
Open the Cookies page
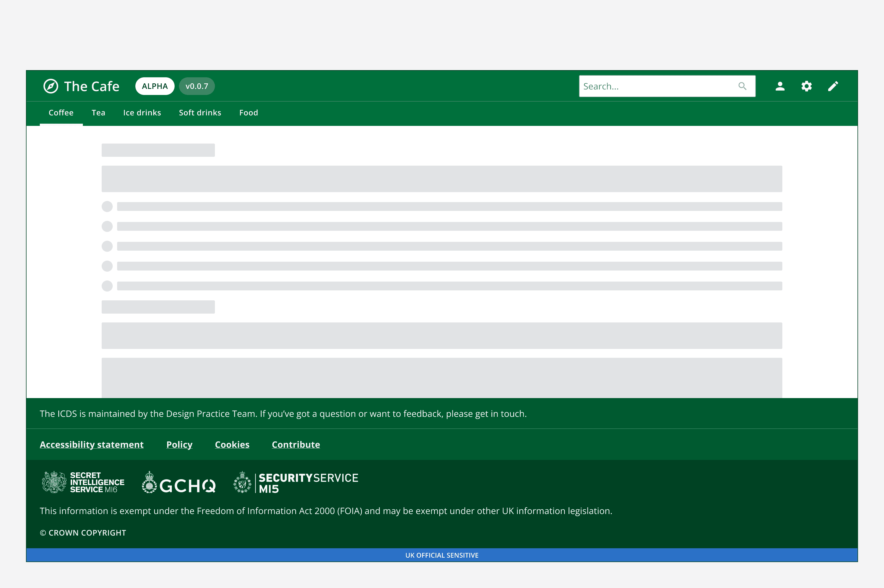pyautogui.click(x=232, y=444)
